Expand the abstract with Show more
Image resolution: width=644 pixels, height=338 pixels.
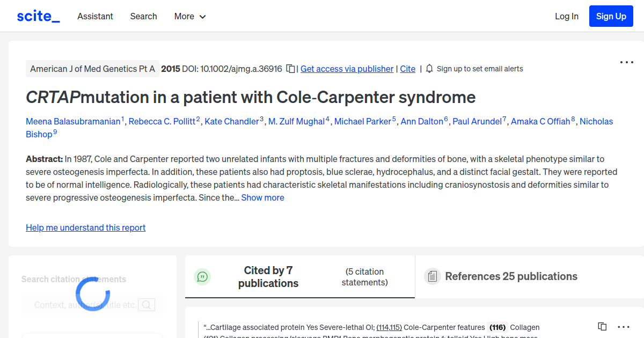click(262, 197)
